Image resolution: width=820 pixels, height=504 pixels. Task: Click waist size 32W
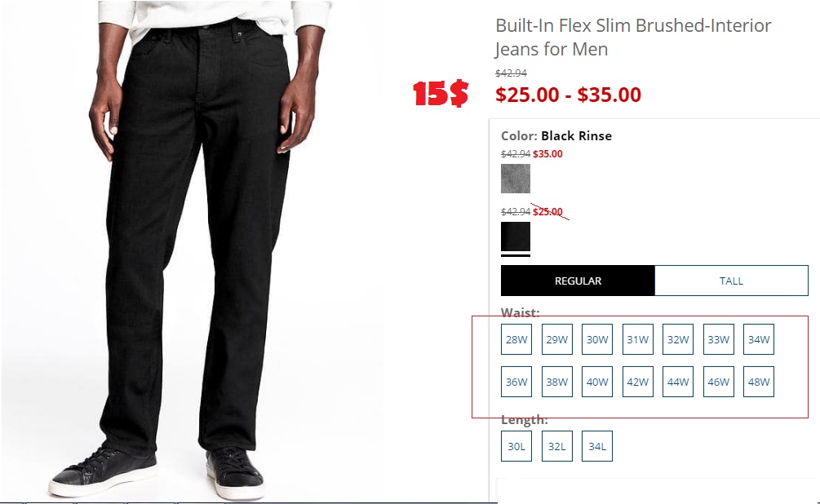[678, 339]
